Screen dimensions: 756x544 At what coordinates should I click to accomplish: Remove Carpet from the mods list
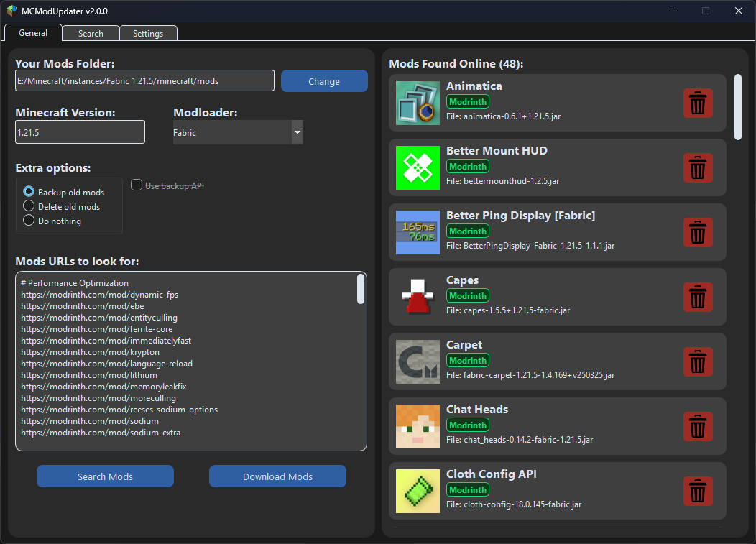pyautogui.click(x=698, y=361)
